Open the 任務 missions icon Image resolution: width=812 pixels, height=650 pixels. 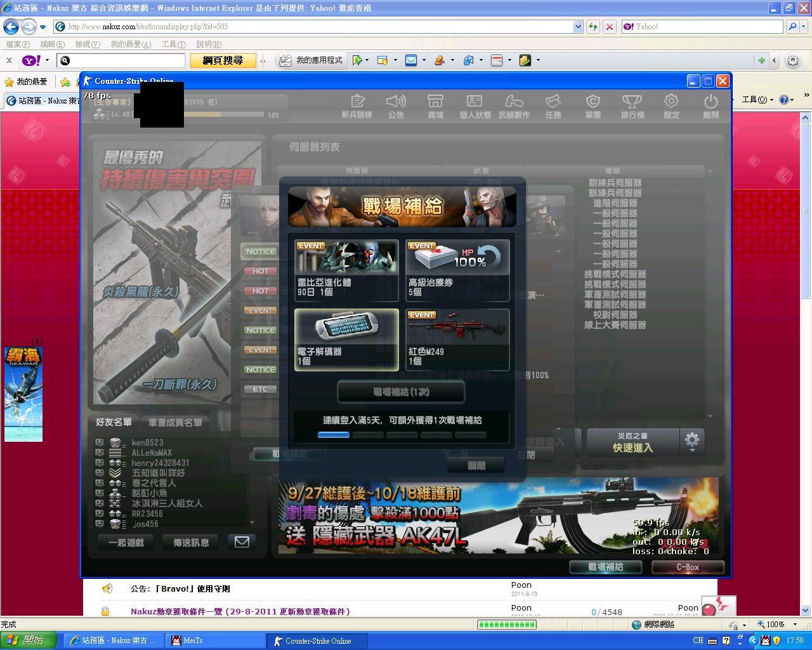point(553,106)
